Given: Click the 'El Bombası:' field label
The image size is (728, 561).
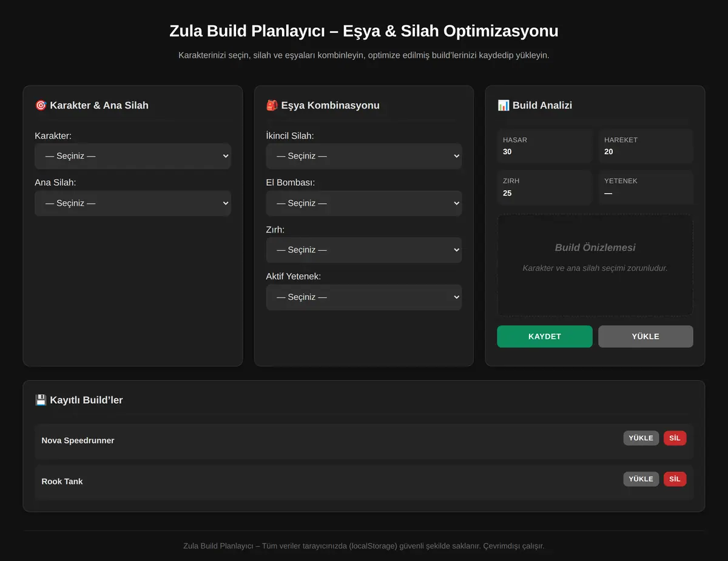Looking at the screenshot, I should tap(290, 183).
